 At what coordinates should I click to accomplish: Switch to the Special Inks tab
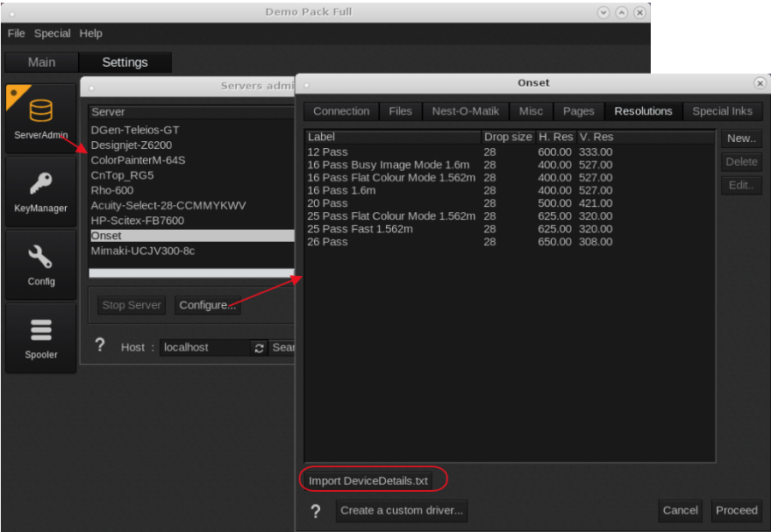722,111
